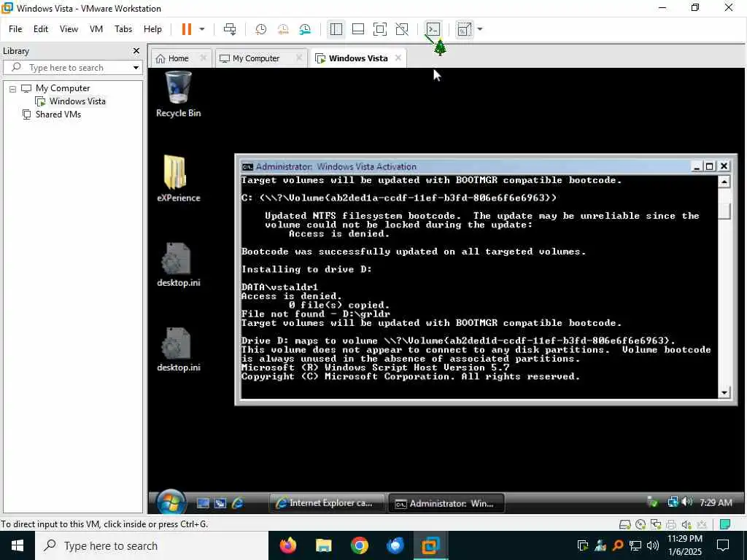Select the Recycle Bin desktop icon
Screen dimensions: 747x560
coord(178,94)
